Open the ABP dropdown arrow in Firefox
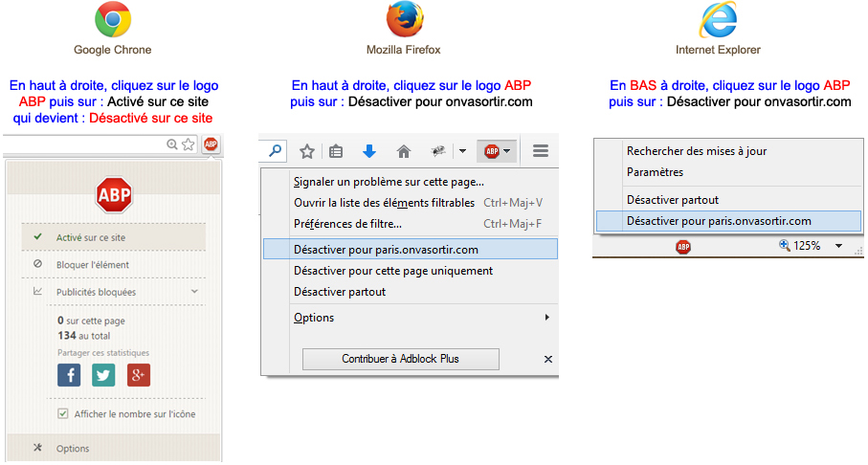 (507, 151)
